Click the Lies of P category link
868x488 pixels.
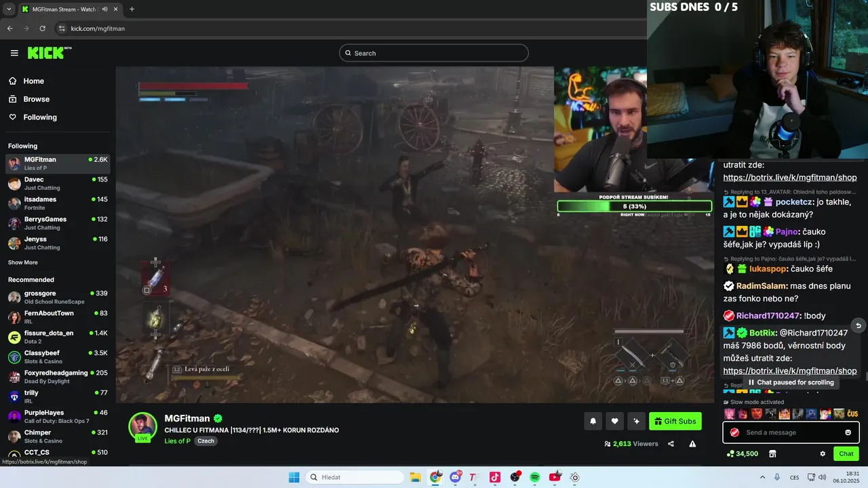click(177, 441)
